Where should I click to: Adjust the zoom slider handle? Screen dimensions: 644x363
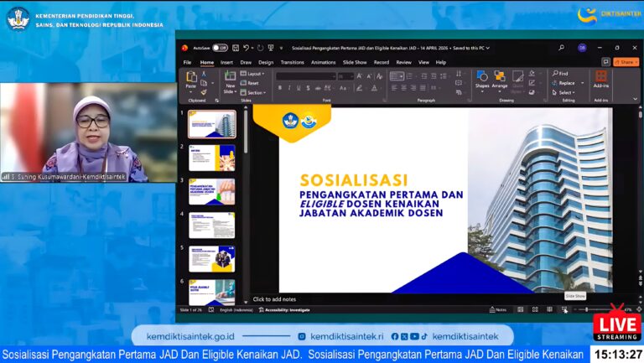pyautogui.click(x=586, y=309)
